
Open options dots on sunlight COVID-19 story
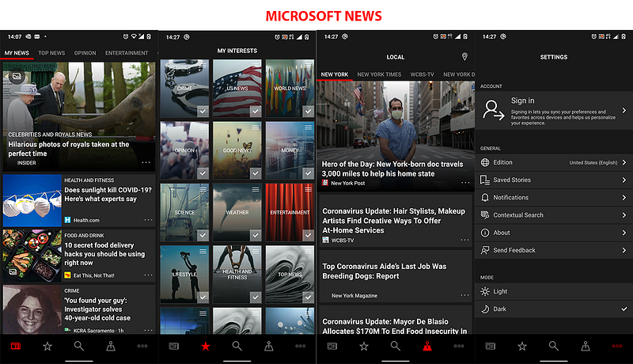(149, 220)
